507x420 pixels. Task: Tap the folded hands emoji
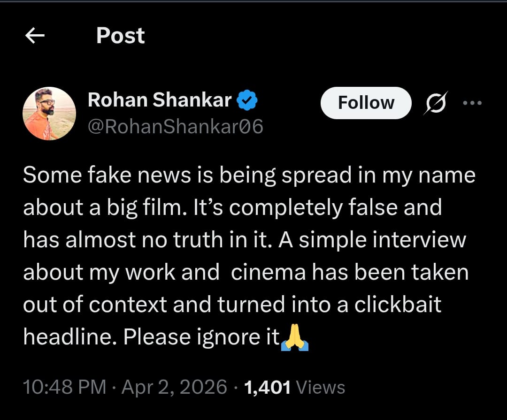pyautogui.click(x=294, y=338)
